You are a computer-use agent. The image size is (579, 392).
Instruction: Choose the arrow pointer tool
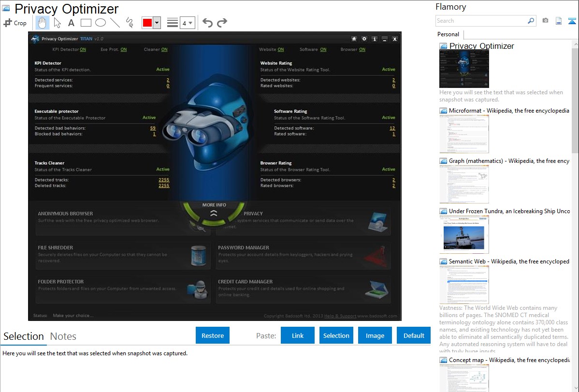tap(57, 23)
